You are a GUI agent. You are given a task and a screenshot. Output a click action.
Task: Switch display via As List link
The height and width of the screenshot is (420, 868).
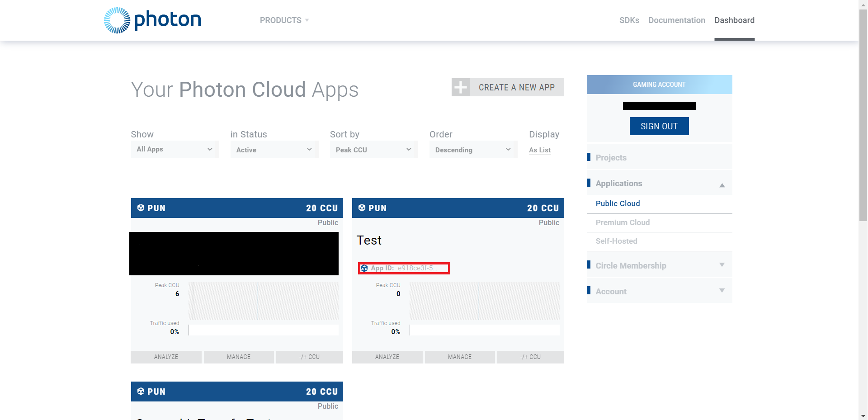pyautogui.click(x=540, y=150)
